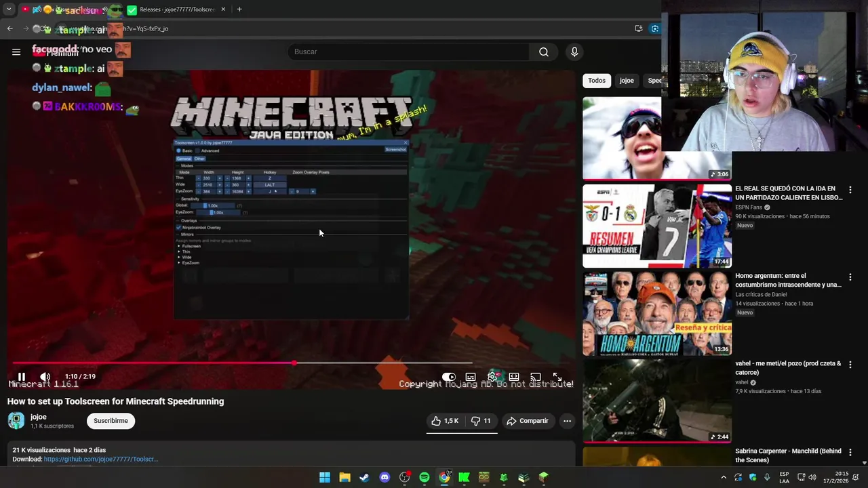Image resolution: width=868 pixels, height=488 pixels.
Task: Open Spotify from the taskbar
Action: (x=424, y=477)
